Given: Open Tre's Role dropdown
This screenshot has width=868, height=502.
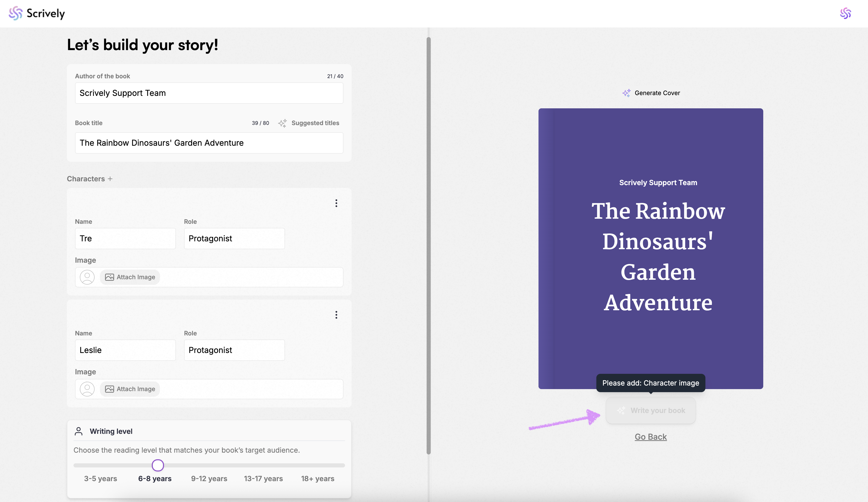Looking at the screenshot, I should (234, 239).
